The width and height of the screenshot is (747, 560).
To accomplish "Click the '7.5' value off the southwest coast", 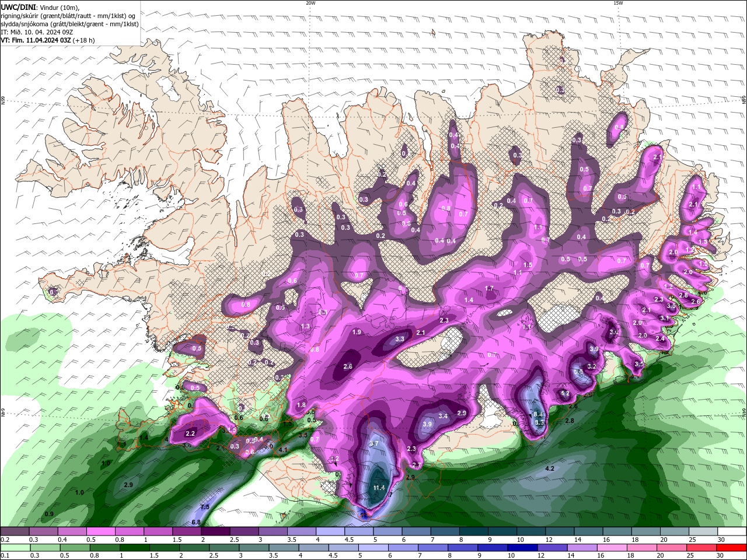I will click(205, 507).
